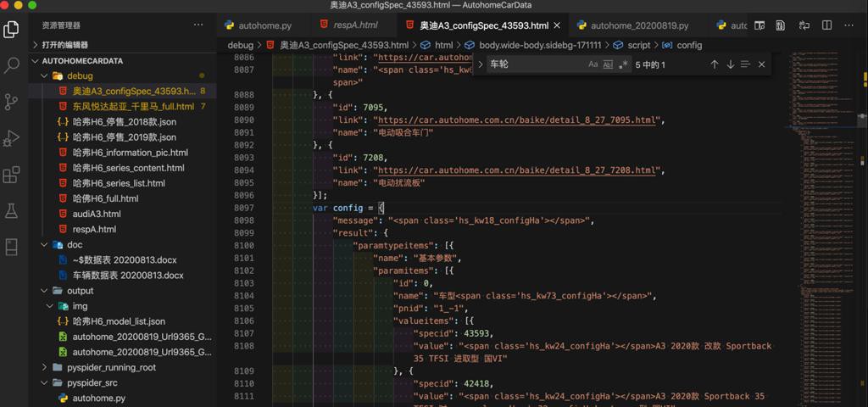Toggle Use Regular Expression in find widget
The image size is (868, 407).
(x=623, y=64)
